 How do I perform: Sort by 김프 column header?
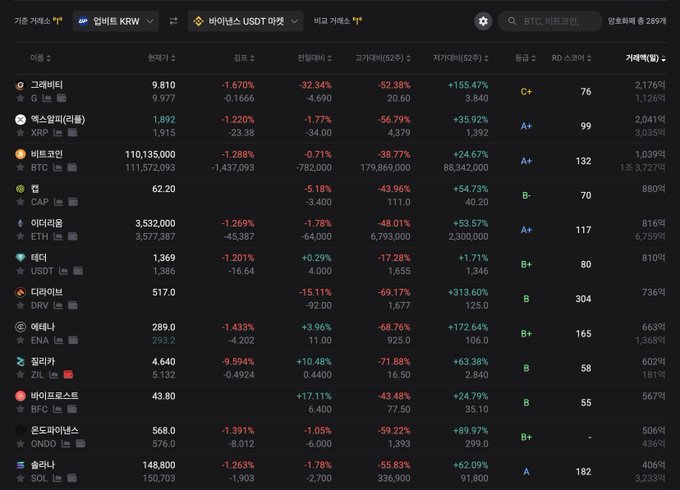click(244, 58)
